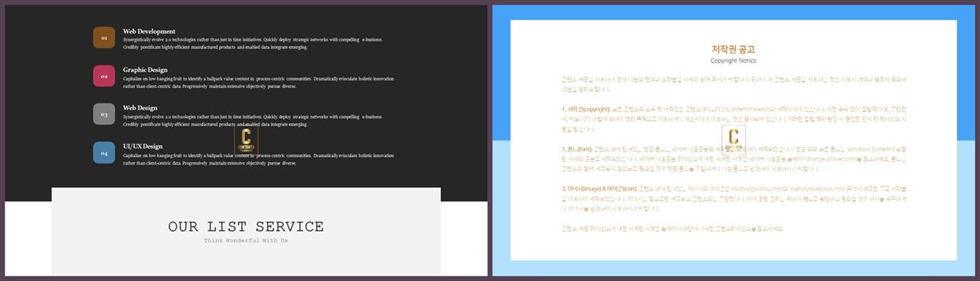Image resolution: width=980 pixels, height=281 pixels.
Task: Click the red 02 number badge
Action: pos(104,76)
